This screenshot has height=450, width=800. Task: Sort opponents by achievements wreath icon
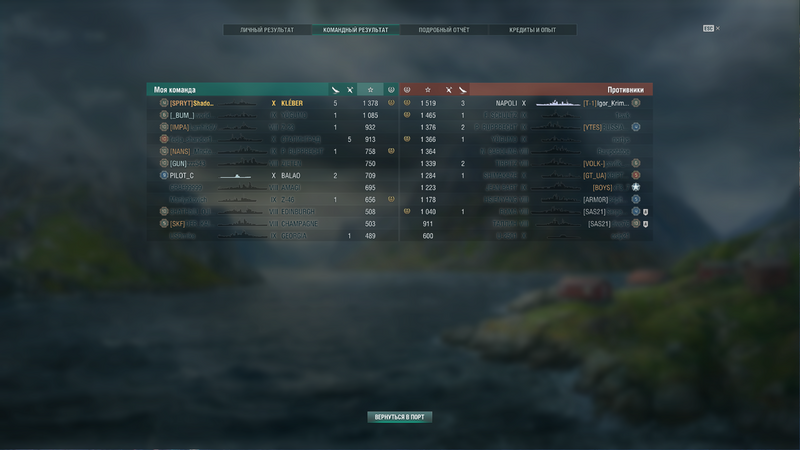[x=407, y=90]
